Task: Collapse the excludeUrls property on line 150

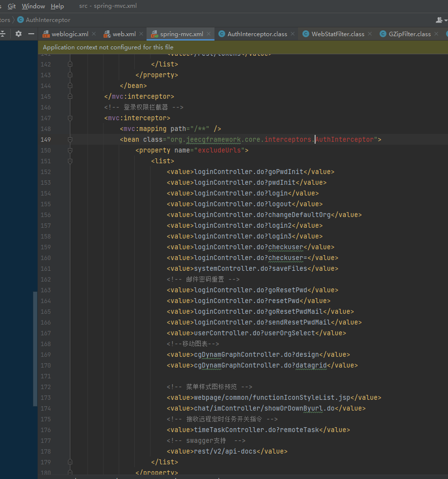Action: [70, 150]
